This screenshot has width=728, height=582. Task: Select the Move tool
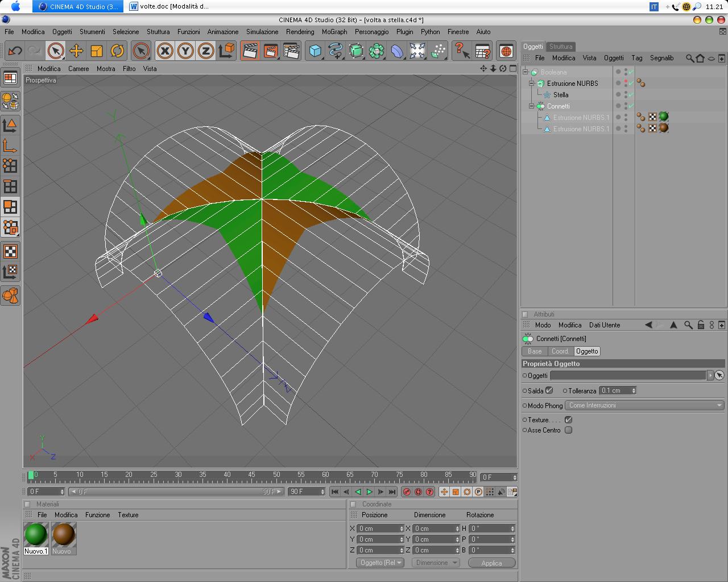click(76, 51)
